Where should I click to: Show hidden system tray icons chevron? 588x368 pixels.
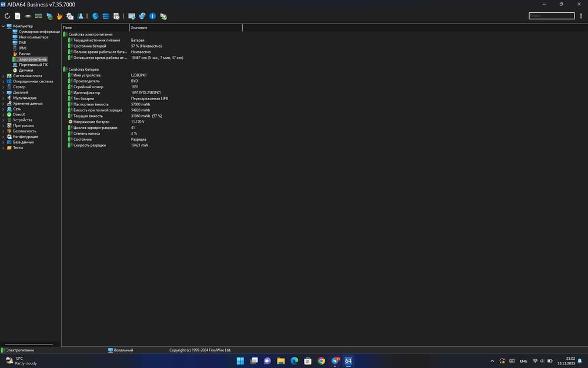492,361
